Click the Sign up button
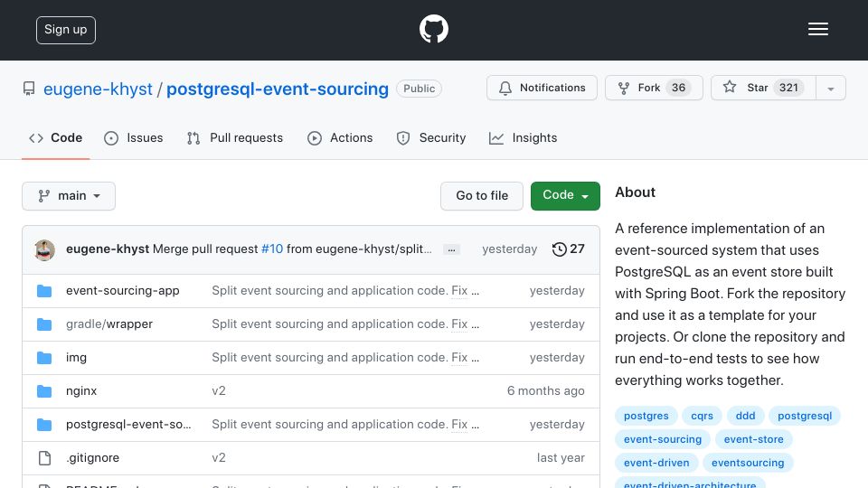 click(66, 30)
